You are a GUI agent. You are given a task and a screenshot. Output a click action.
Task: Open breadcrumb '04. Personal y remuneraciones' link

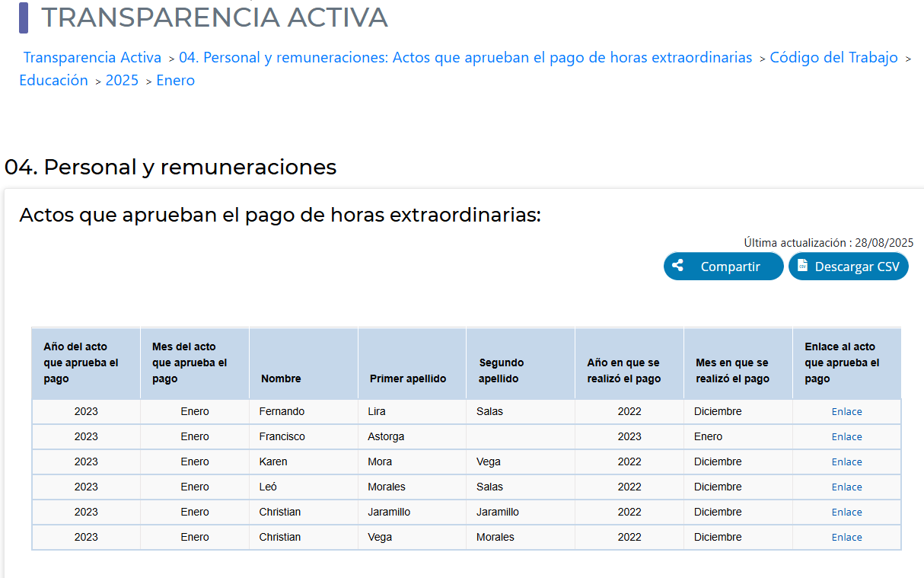tap(466, 57)
